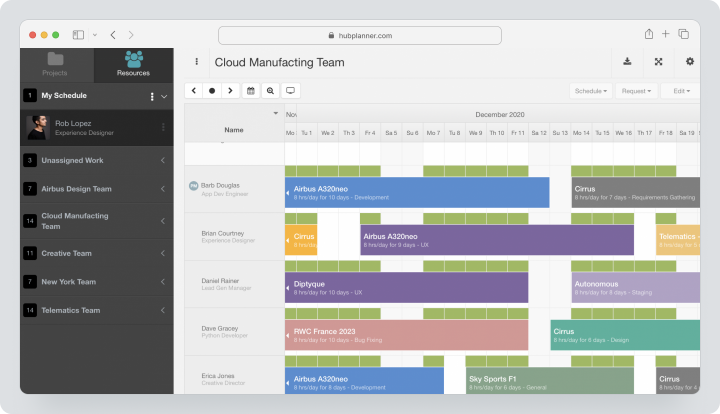The height and width of the screenshot is (414, 720).
Task: Toggle fullscreen scheduler view
Action: click(658, 62)
